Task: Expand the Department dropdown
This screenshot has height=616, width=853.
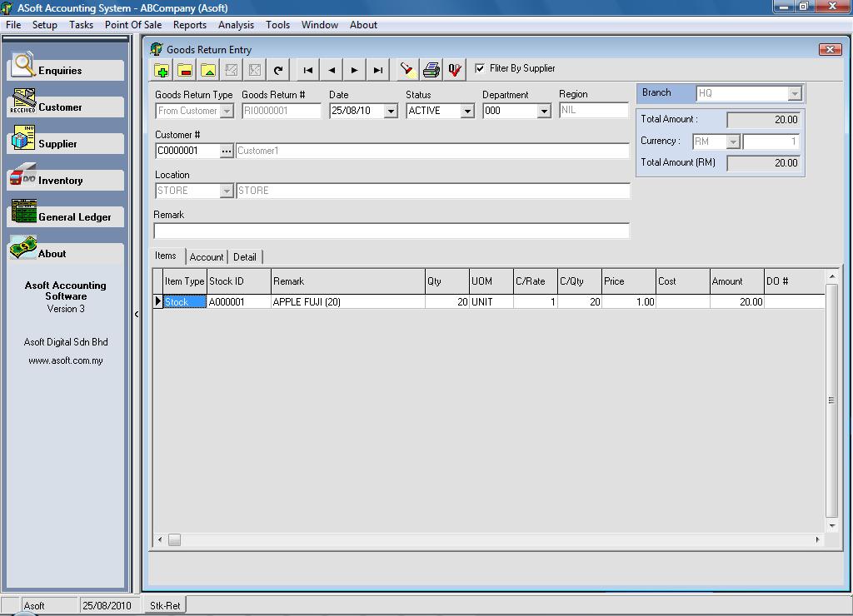Action: point(544,111)
